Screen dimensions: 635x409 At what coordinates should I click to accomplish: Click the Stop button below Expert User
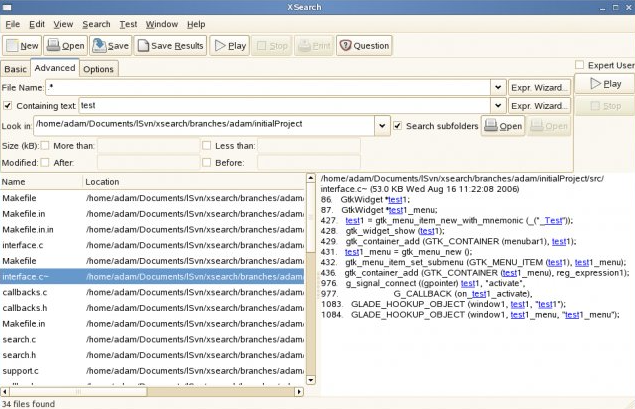click(605, 106)
